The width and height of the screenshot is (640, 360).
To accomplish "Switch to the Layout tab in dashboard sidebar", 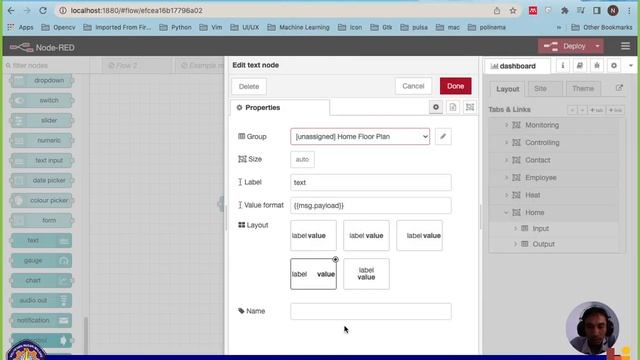I will pyautogui.click(x=507, y=89).
